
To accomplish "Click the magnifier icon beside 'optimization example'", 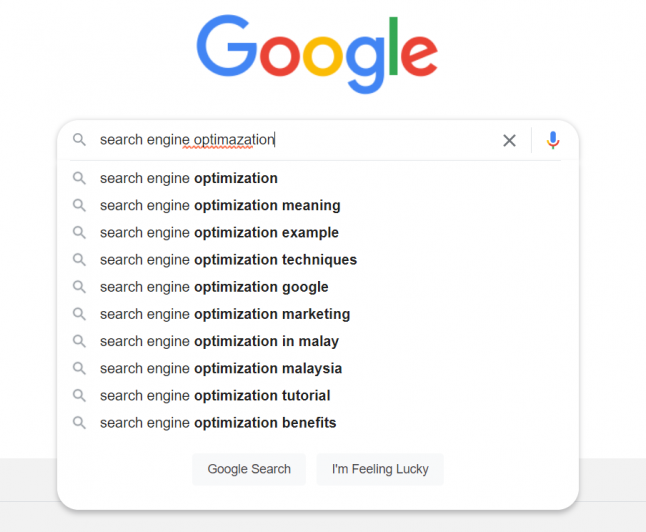I will (79, 232).
